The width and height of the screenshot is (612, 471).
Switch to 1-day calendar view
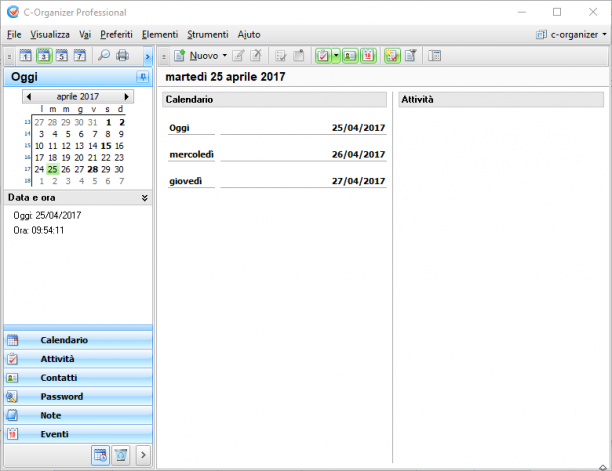[x=26, y=56]
